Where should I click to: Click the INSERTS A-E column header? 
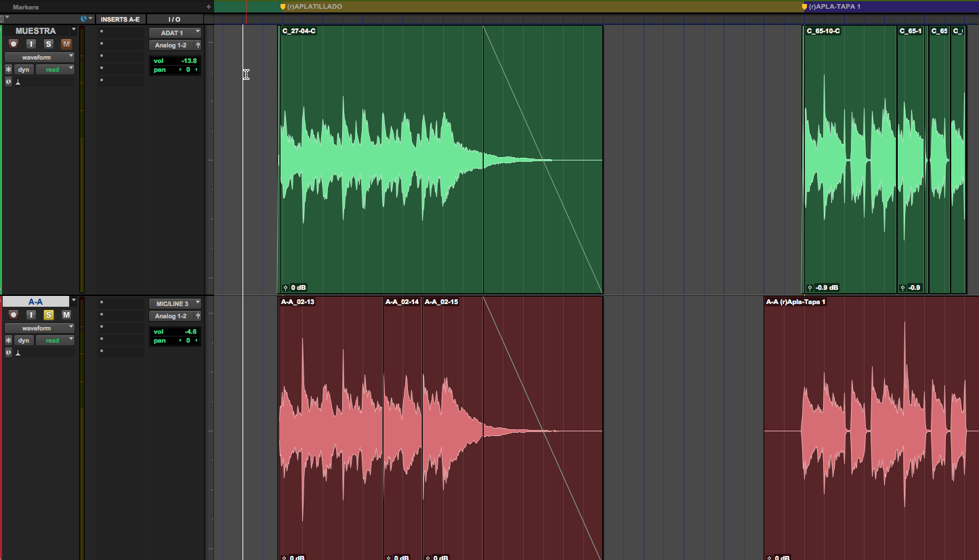pos(121,19)
